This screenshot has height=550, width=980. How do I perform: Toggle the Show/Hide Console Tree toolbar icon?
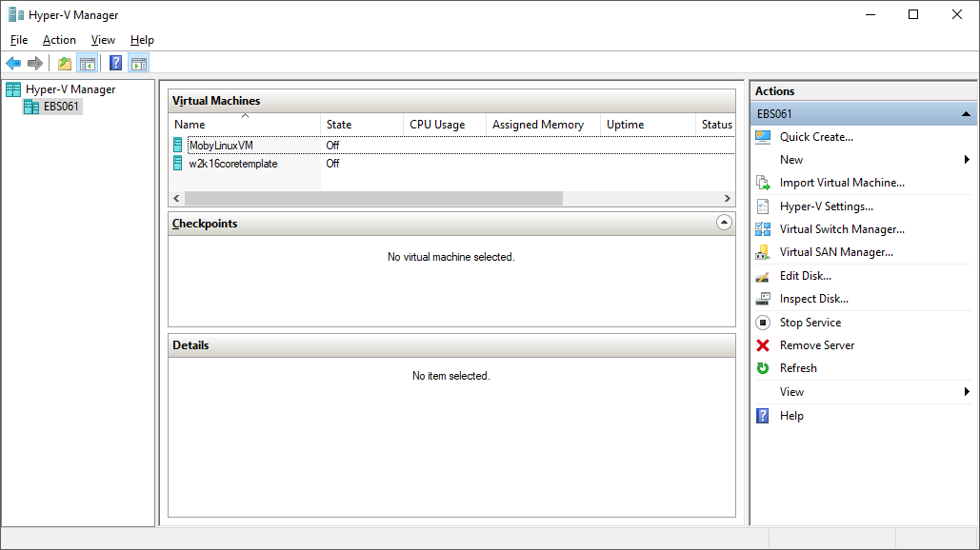88,63
